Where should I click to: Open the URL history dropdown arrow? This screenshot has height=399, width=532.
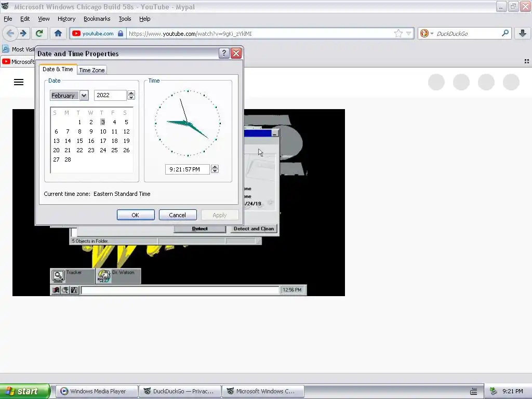pos(409,33)
